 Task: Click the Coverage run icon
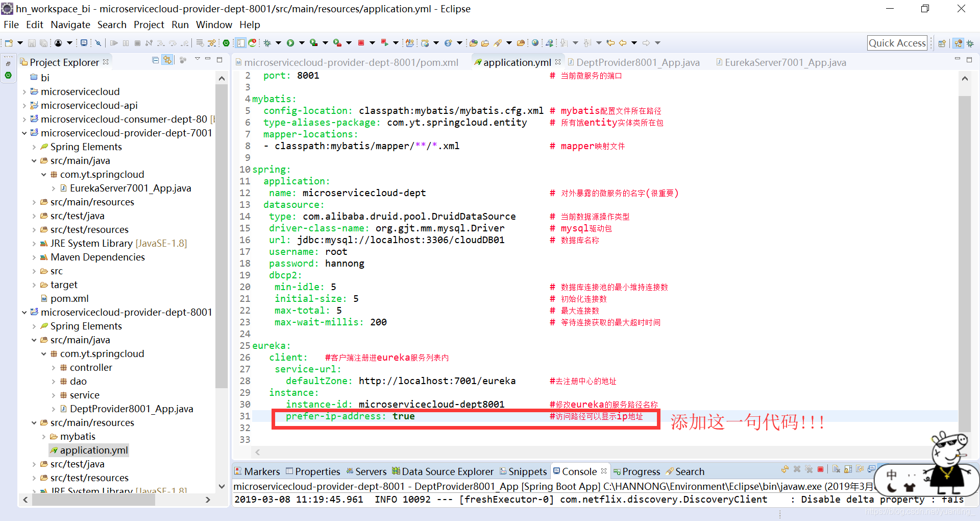coord(313,43)
